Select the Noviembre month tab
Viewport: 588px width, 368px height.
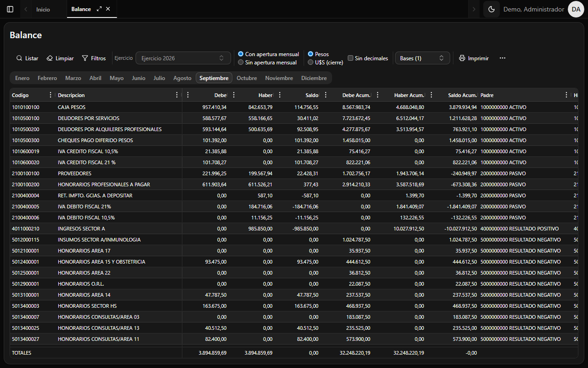pyautogui.click(x=279, y=78)
